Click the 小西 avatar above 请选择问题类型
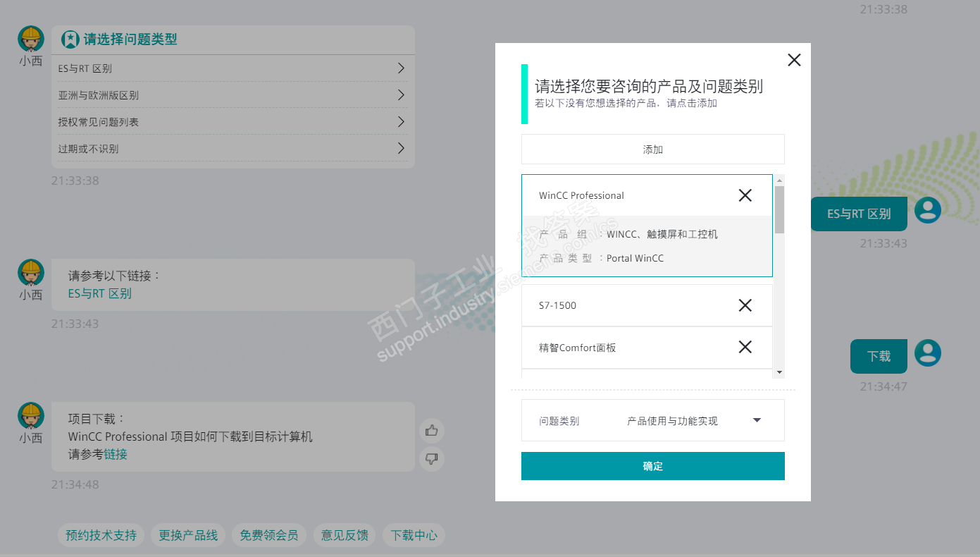The image size is (980, 557). click(31, 39)
